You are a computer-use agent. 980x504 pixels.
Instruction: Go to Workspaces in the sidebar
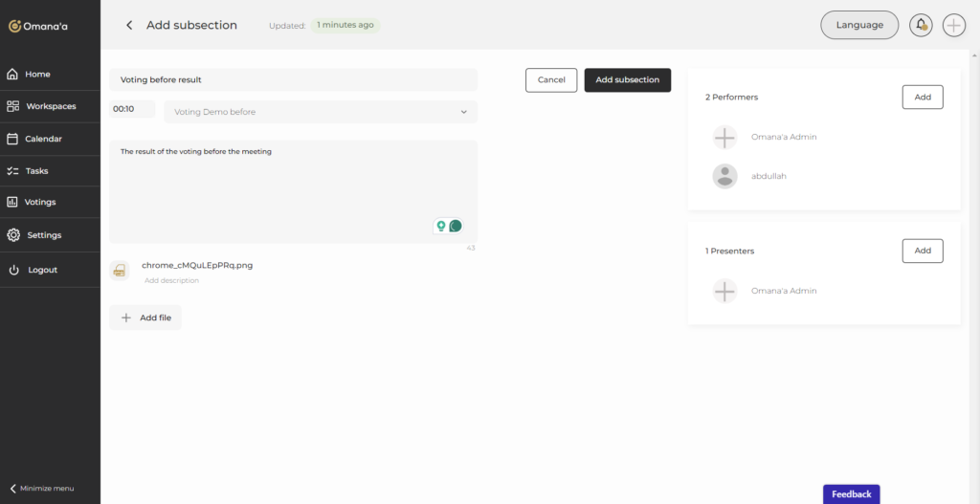click(50, 106)
